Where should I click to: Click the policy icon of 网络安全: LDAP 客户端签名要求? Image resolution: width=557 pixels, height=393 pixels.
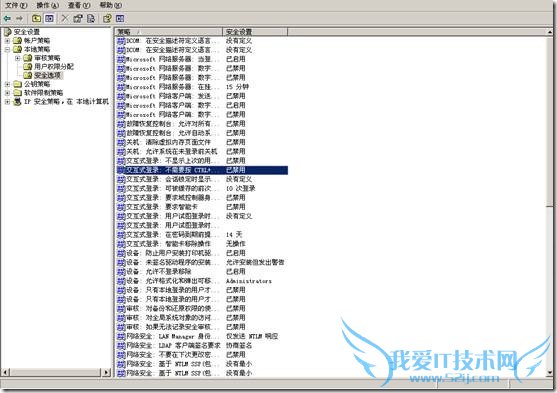coord(121,346)
